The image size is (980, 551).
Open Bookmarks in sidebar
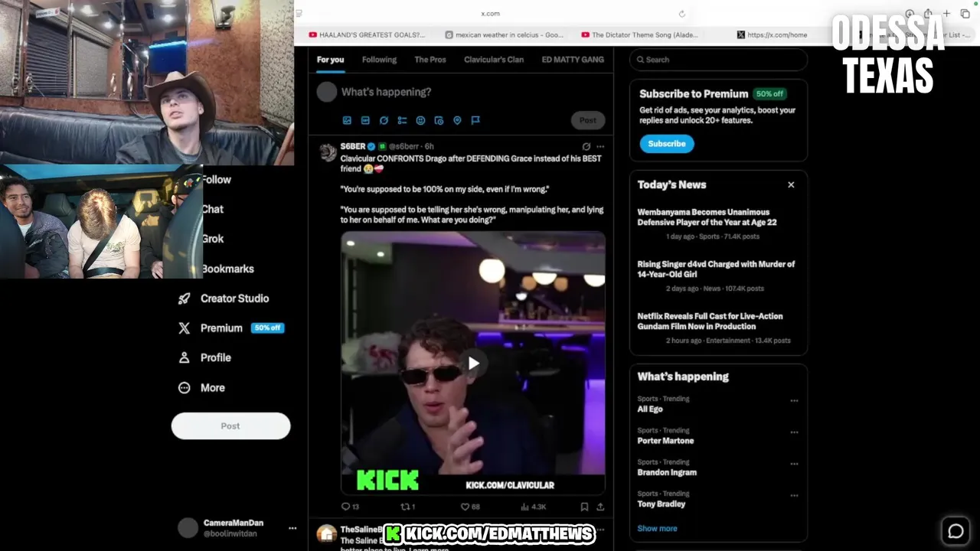[227, 269]
